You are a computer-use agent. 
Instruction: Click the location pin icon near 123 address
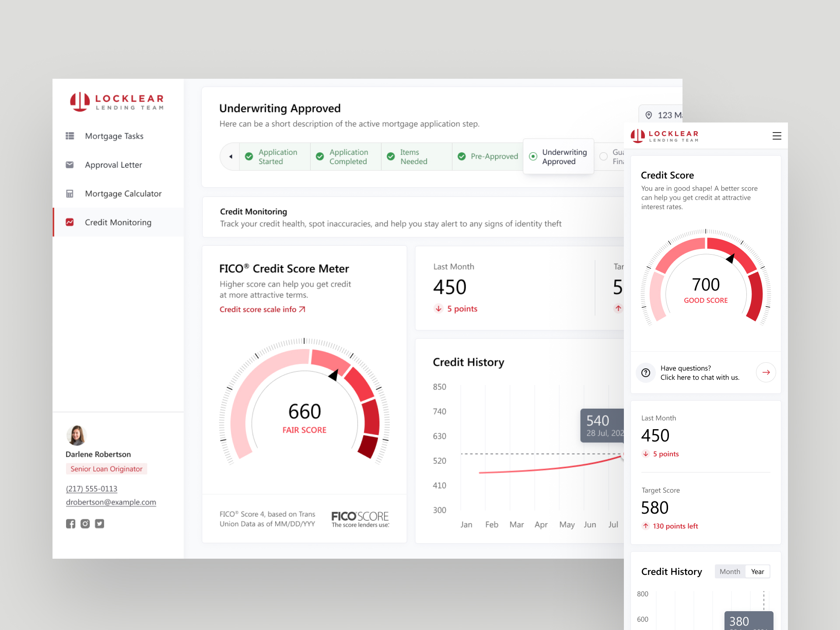[x=649, y=115]
